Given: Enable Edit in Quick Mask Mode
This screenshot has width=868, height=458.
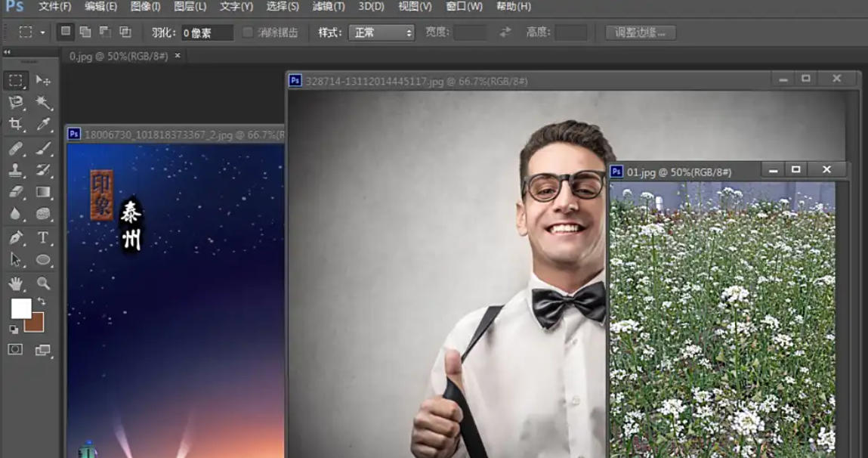Looking at the screenshot, I should (15, 349).
